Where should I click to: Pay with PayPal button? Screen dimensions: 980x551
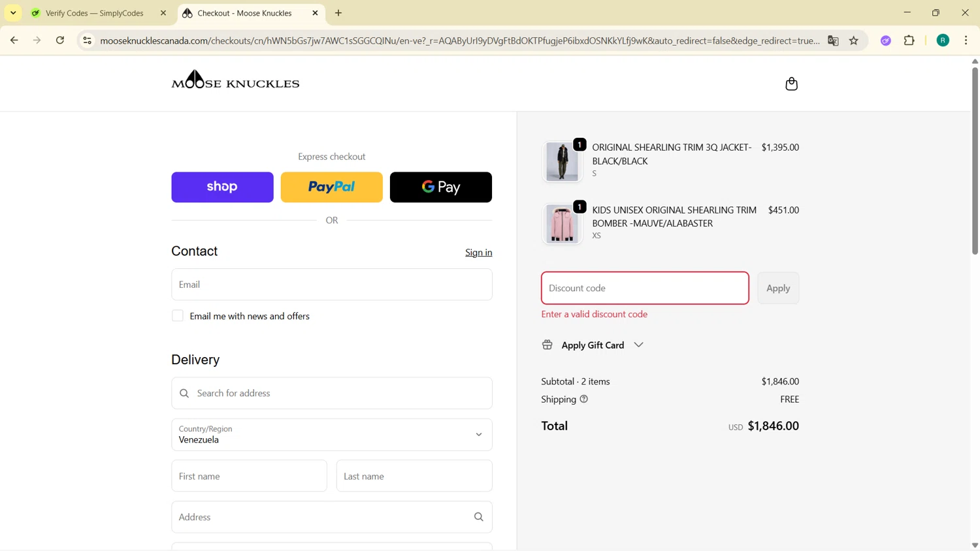coord(332,187)
